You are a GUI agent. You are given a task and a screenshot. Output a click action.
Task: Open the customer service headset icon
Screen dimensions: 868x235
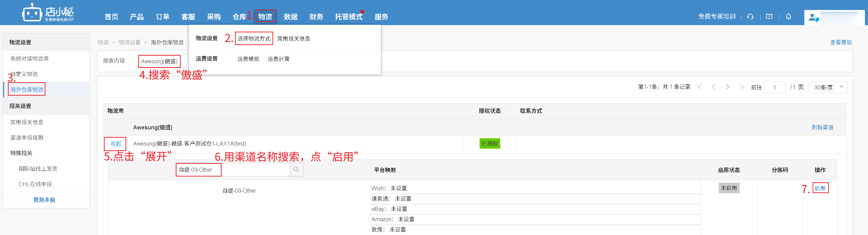(x=750, y=17)
